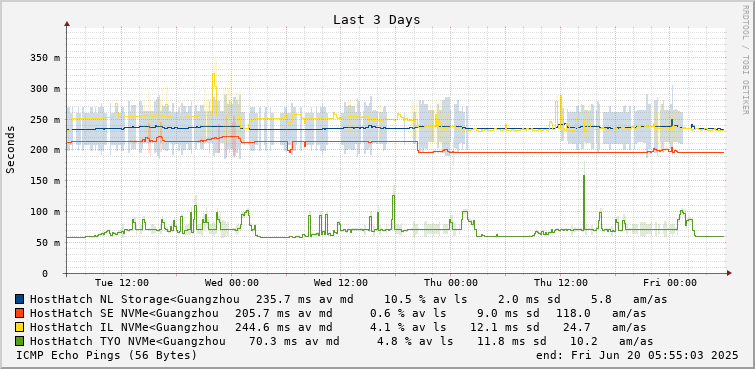Click the tall green latency spike near 150 m

pos(584,202)
